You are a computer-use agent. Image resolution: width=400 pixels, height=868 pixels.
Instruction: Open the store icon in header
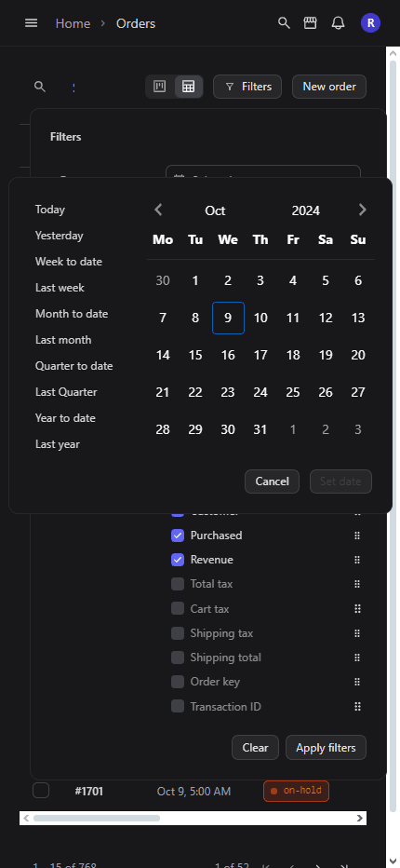311,23
